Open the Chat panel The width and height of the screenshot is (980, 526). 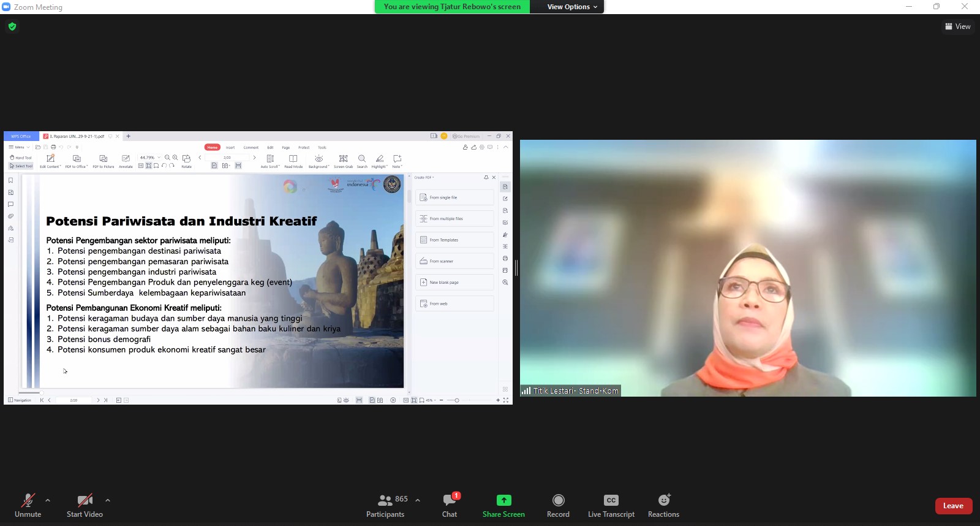(x=450, y=505)
